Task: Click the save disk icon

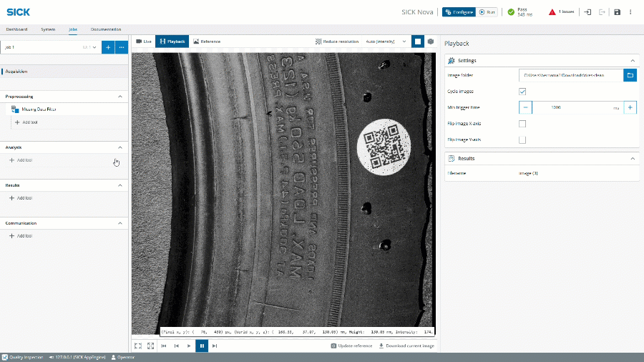Action: [617, 11]
